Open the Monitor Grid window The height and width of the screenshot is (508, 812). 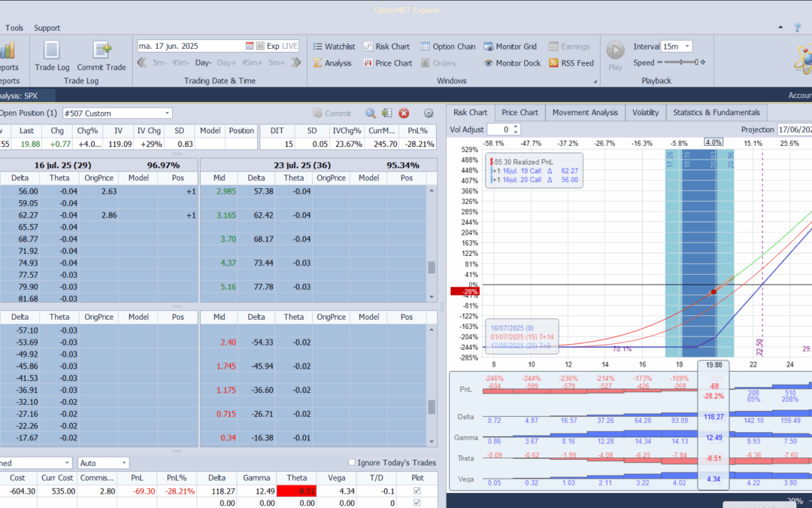[510, 47]
